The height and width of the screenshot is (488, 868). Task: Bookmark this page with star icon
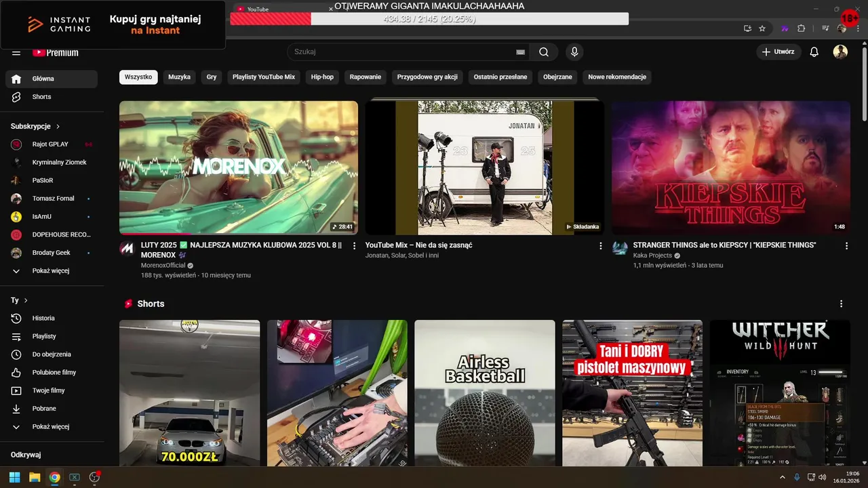tap(762, 28)
